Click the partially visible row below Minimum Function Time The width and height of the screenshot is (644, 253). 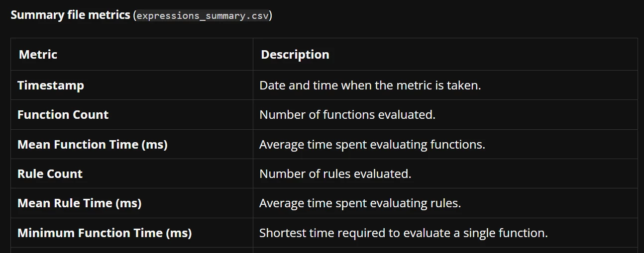pyautogui.click(x=324, y=250)
